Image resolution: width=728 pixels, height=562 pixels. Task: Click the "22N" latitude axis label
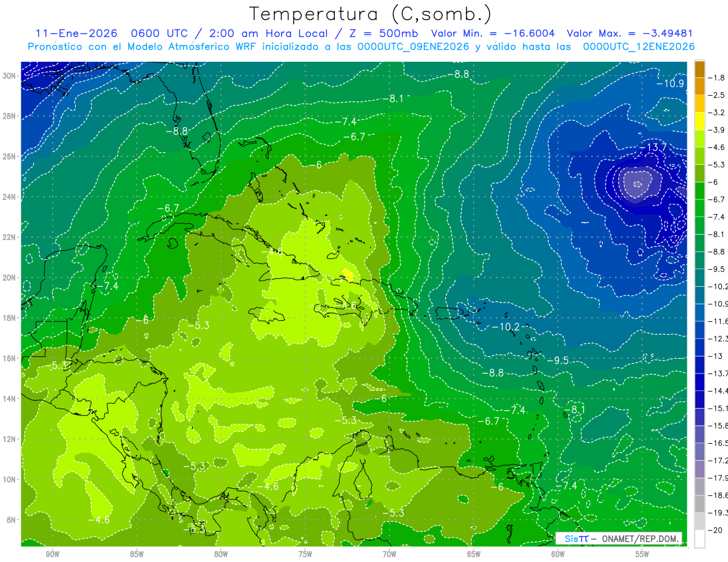9,237
